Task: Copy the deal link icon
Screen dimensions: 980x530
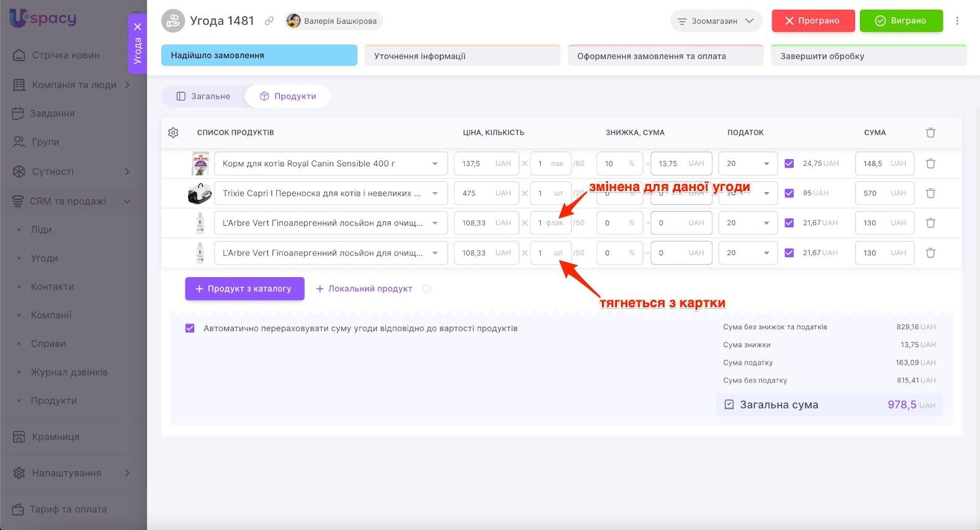Action: point(269,21)
